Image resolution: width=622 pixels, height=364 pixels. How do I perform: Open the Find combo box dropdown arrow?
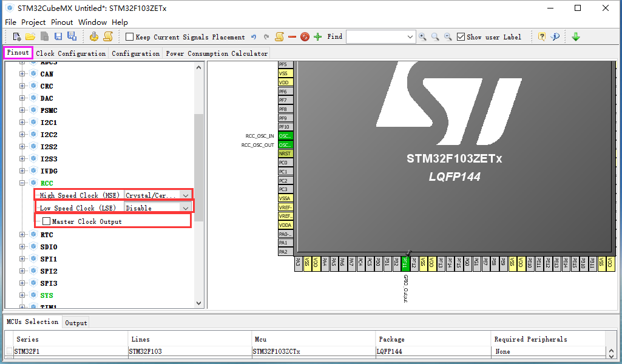pyautogui.click(x=410, y=37)
